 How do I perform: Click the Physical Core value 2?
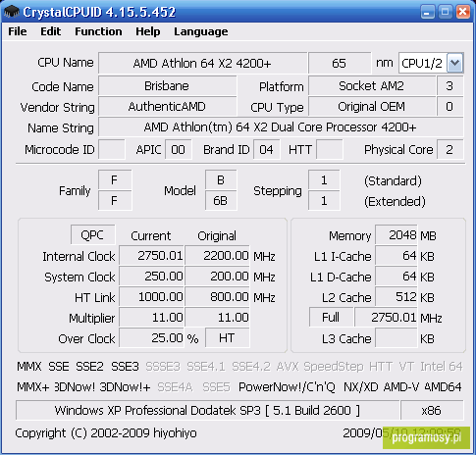click(450, 149)
